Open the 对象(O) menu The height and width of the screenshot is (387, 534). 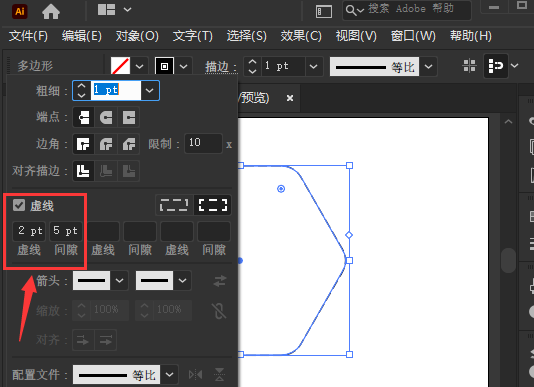(x=137, y=36)
